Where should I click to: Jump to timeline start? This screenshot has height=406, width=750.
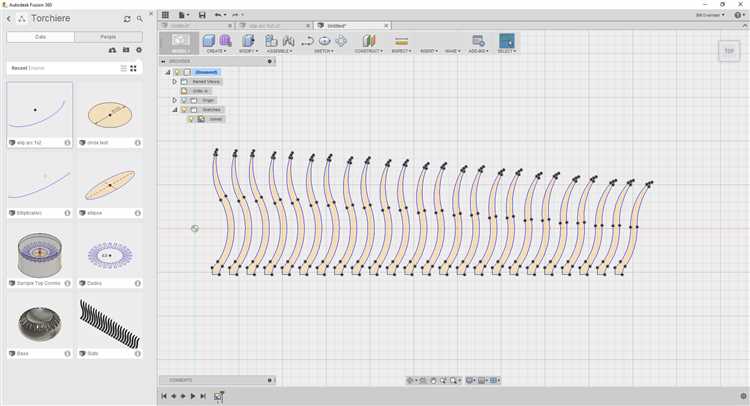(164, 396)
